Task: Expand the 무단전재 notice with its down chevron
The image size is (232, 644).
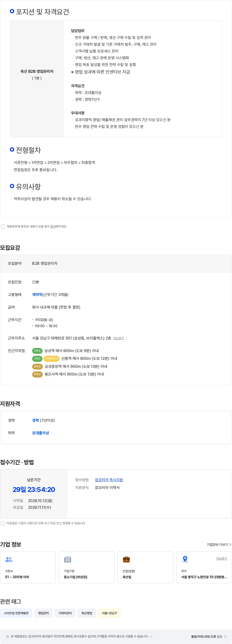Action: click(x=151, y=637)
